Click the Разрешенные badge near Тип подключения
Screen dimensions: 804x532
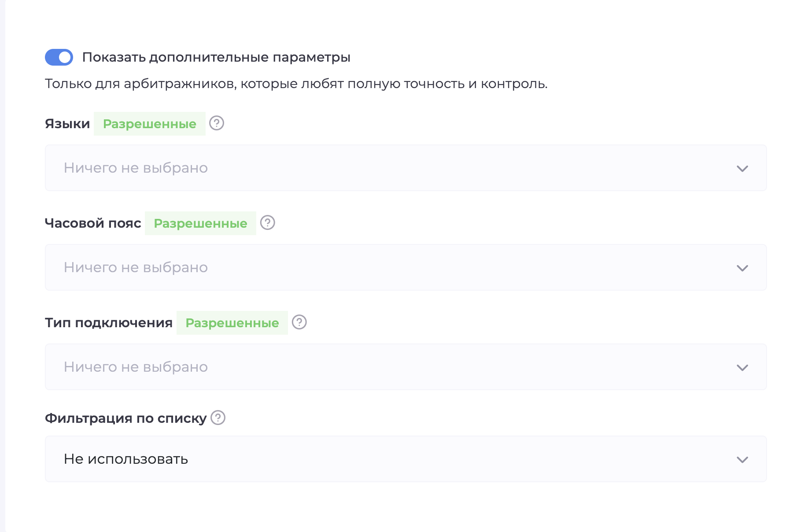click(x=232, y=323)
